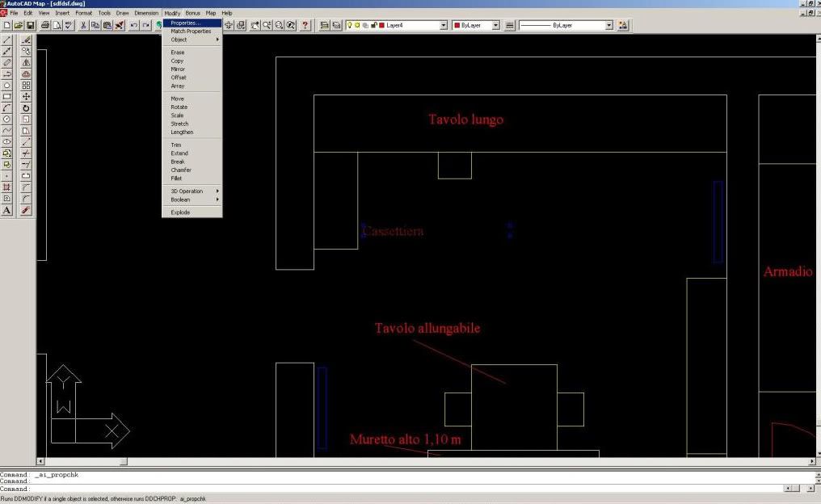Open the Format menu
Viewport: 821px width, 504px height.
click(83, 13)
